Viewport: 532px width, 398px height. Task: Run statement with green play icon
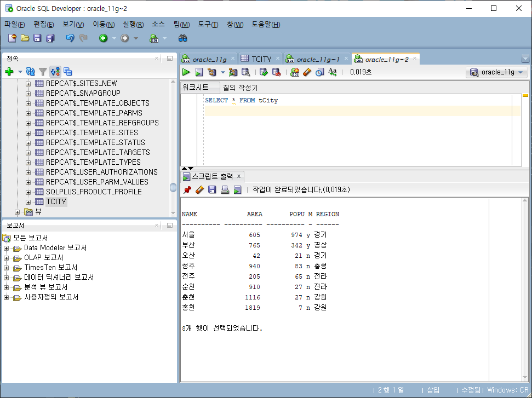coord(186,72)
